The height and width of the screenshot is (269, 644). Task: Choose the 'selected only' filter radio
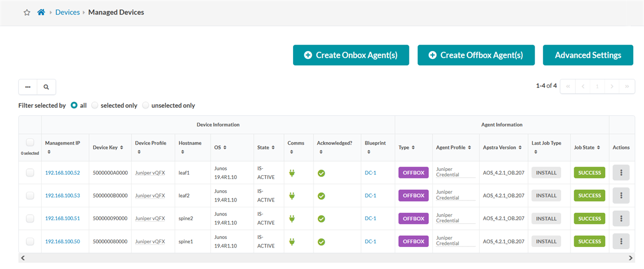(94, 106)
